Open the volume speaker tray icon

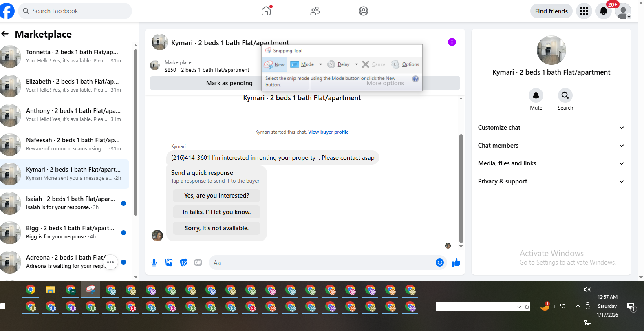pos(587,289)
